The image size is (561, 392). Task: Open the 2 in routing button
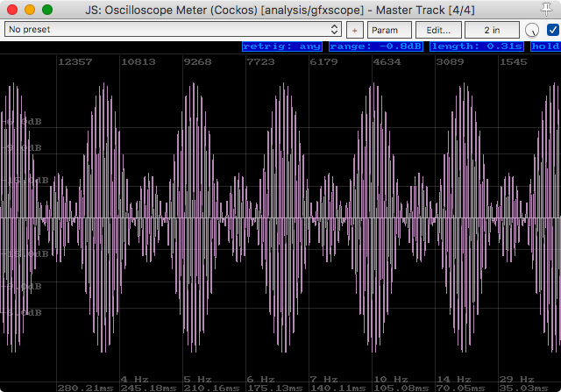tap(492, 29)
